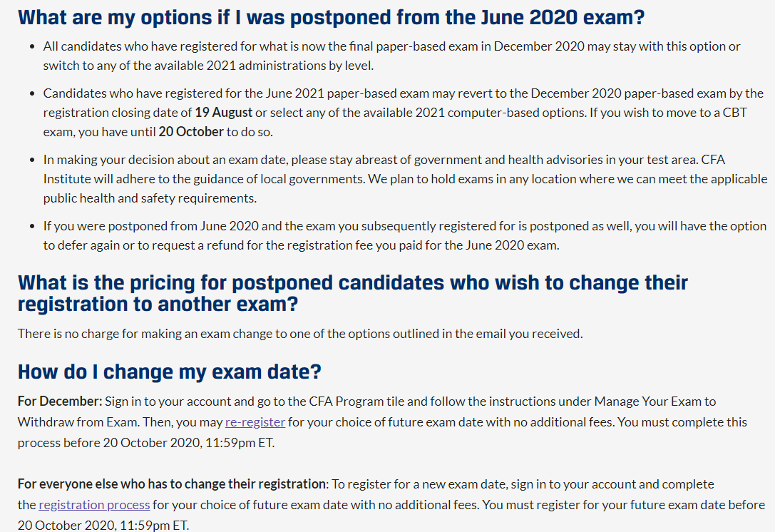Click the 'There is no charge' sentence

(300, 334)
